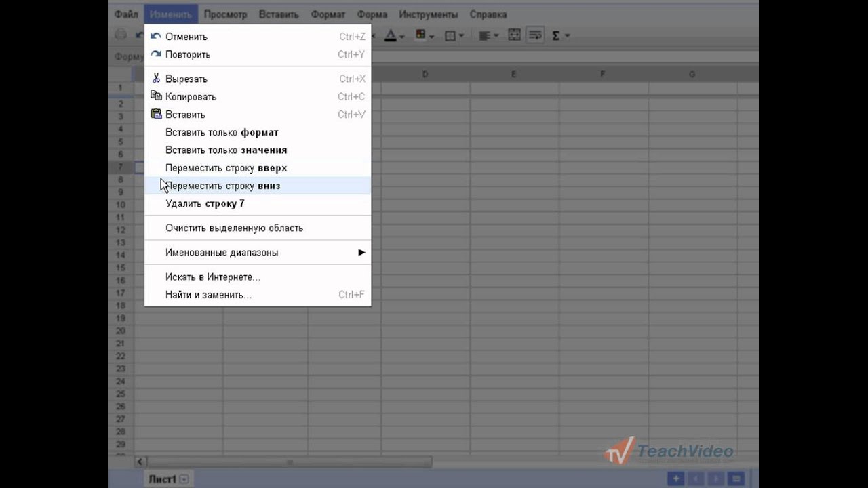Select Переместить строку вверх
Image resolution: width=868 pixels, height=488 pixels.
point(258,168)
